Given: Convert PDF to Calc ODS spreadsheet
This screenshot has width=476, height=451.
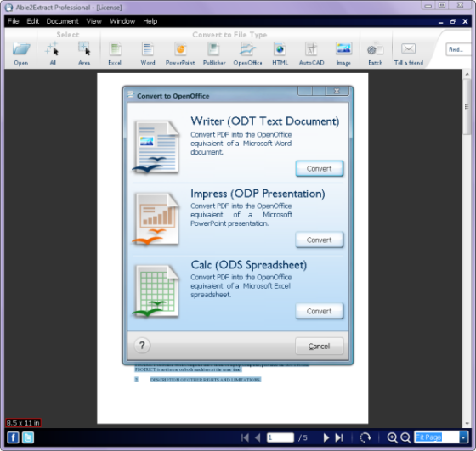Looking at the screenshot, I should click(x=320, y=311).
